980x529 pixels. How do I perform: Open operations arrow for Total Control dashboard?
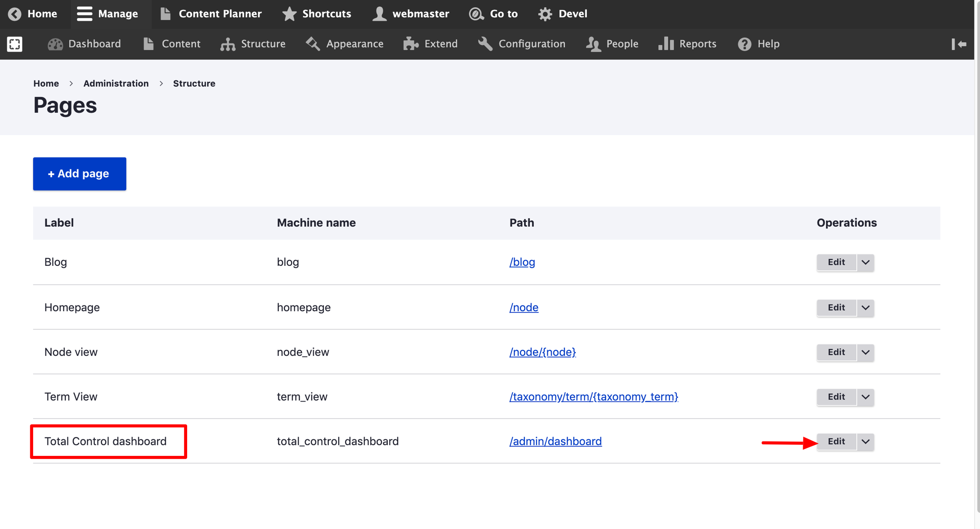pyautogui.click(x=865, y=441)
